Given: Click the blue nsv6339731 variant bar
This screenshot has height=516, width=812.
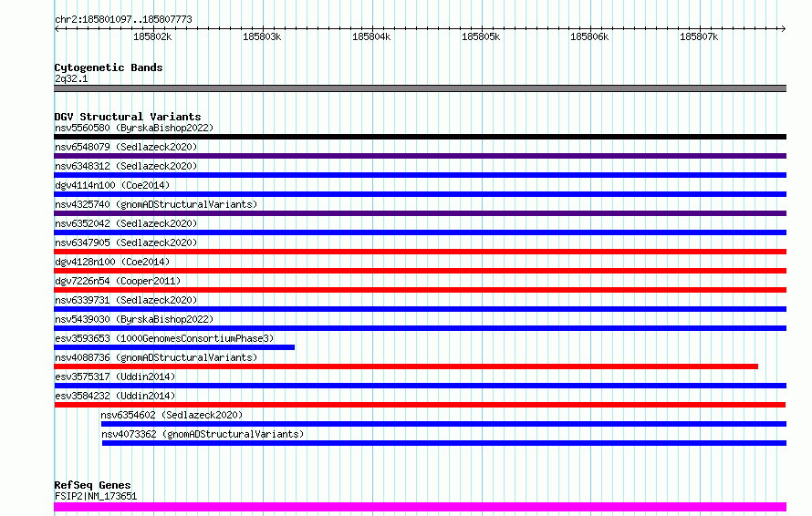Looking at the screenshot, I should (x=420, y=309).
